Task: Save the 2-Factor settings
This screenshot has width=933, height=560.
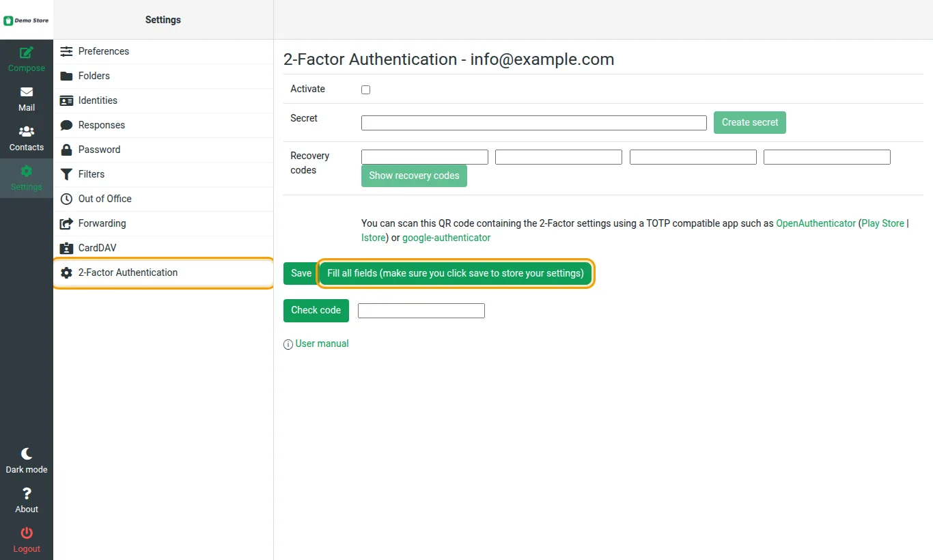Action: [301, 273]
